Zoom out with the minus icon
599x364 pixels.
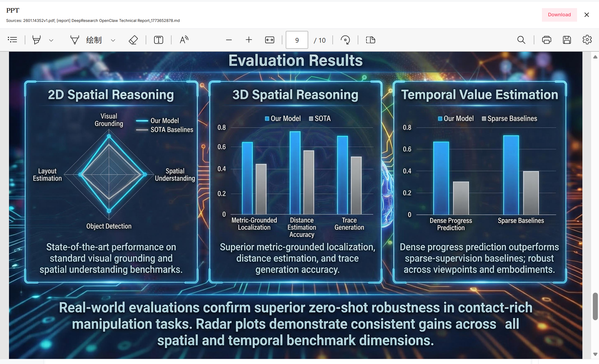(229, 40)
